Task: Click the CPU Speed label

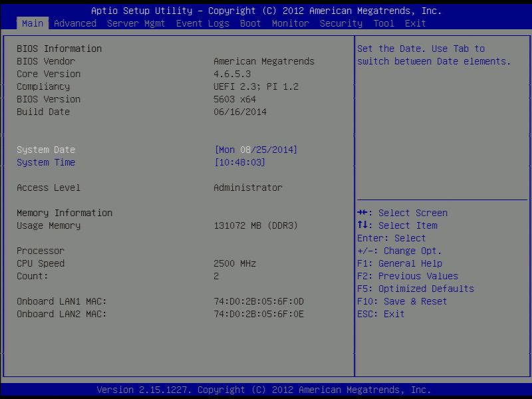Action: tap(41, 263)
